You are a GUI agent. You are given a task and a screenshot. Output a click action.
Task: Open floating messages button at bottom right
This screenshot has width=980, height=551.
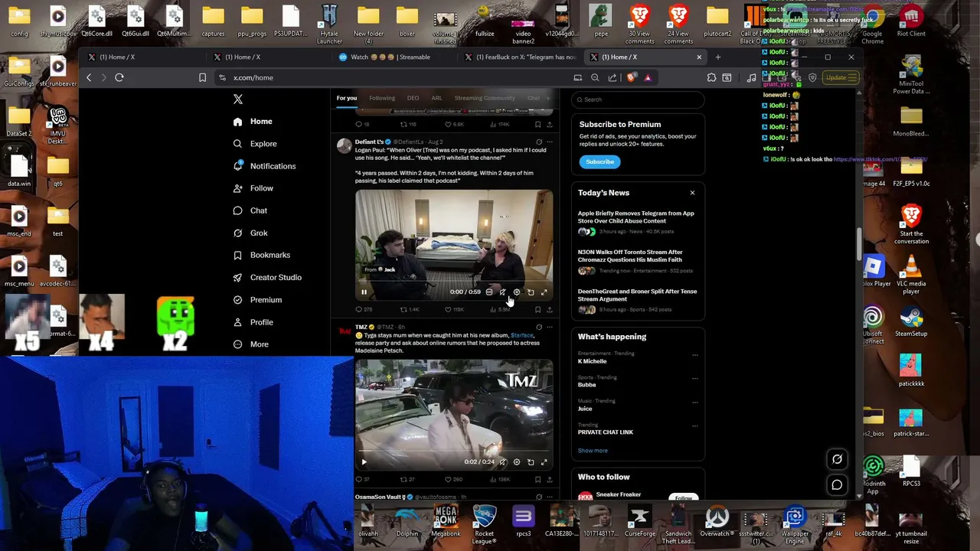click(837, 484)
